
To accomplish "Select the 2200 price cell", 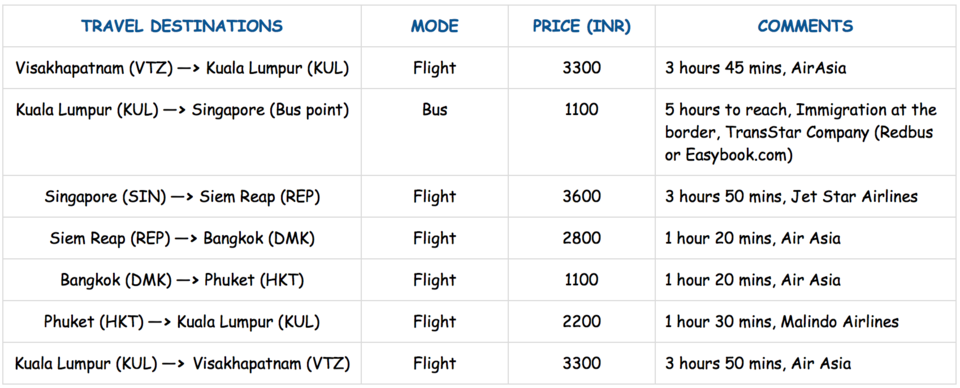I will pos(582,321).
